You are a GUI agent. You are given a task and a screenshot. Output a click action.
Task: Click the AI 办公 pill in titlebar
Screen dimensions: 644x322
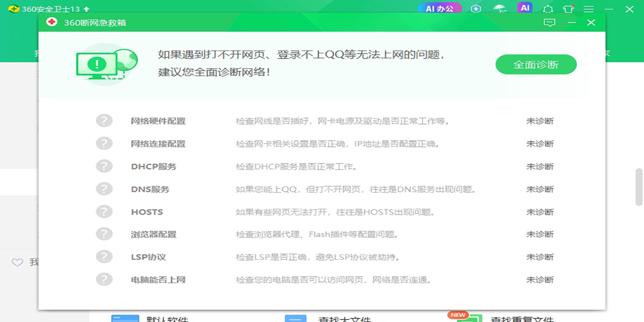tap(439, 8)
